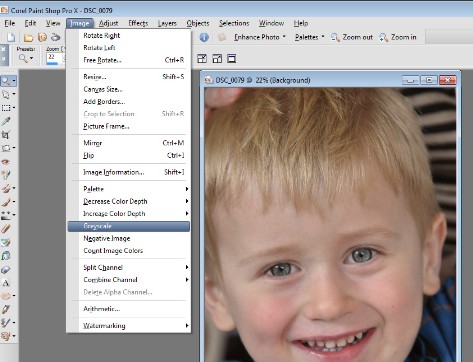Click the first window layout icon below toolbar
473x362 pixels.
coord(202,59)
